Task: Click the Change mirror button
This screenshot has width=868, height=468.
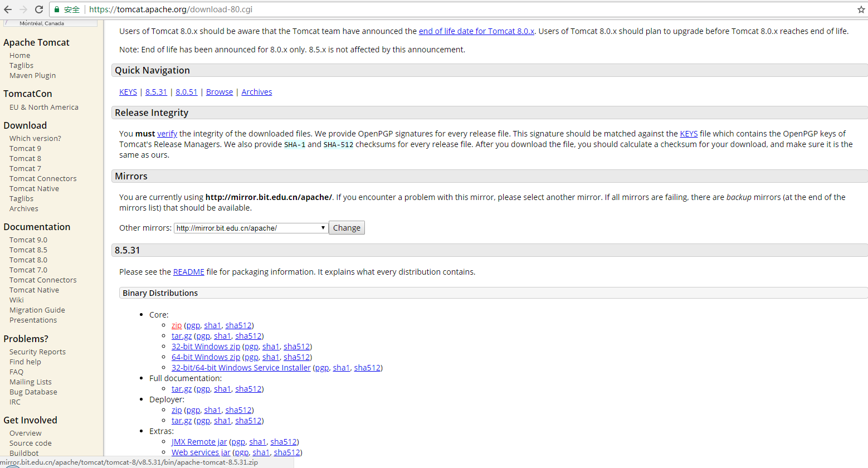Action: [x=347, y=228]
